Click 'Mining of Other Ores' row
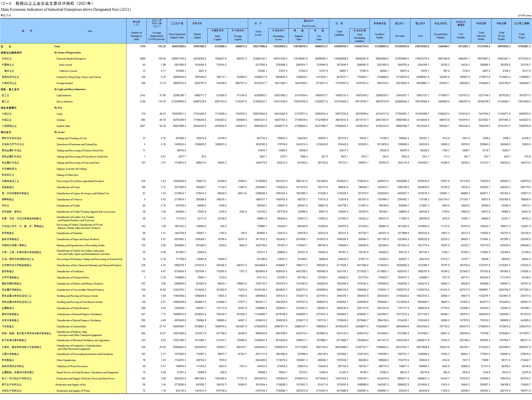 click(67, 175)
